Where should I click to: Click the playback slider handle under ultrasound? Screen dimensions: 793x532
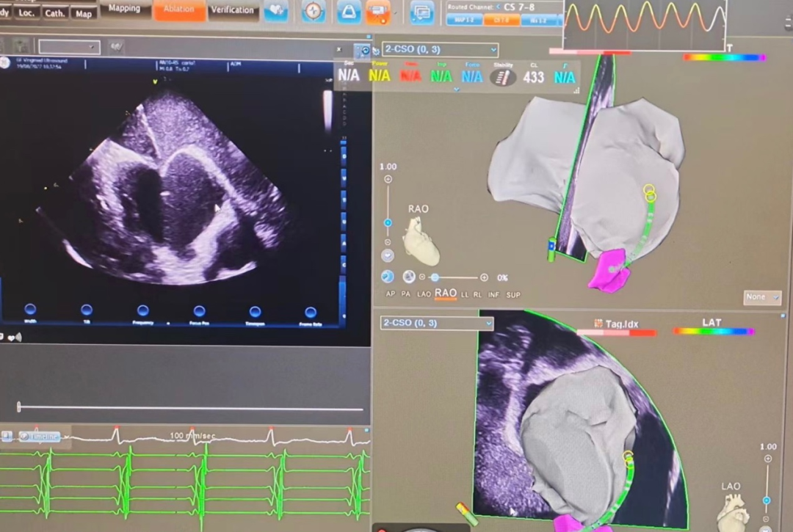(18, 407)
